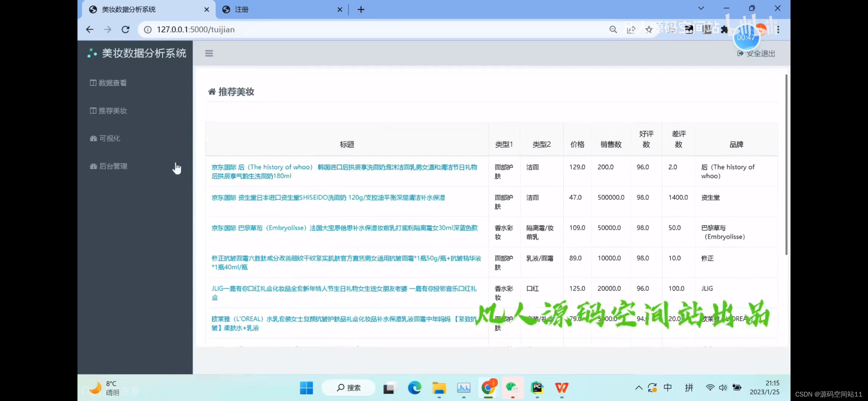Bookmark page with the star icon
Viewport: 868px width, 401px height.
[649, 30]
